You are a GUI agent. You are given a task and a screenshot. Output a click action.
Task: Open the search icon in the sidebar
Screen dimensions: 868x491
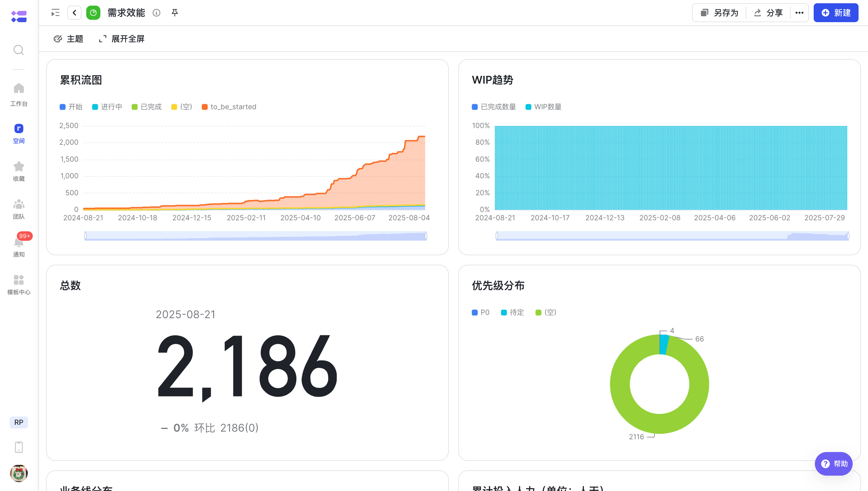[x=19, y=50]
